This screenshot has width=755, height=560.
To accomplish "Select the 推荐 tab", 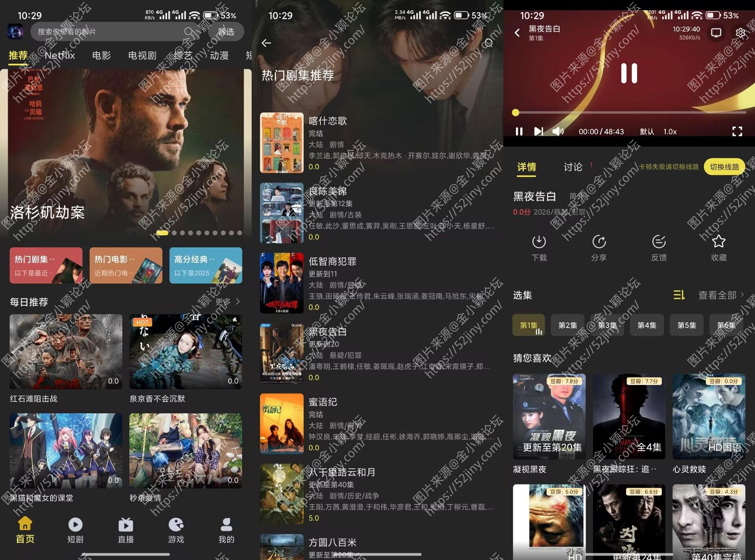I will (x=18, y=55).
